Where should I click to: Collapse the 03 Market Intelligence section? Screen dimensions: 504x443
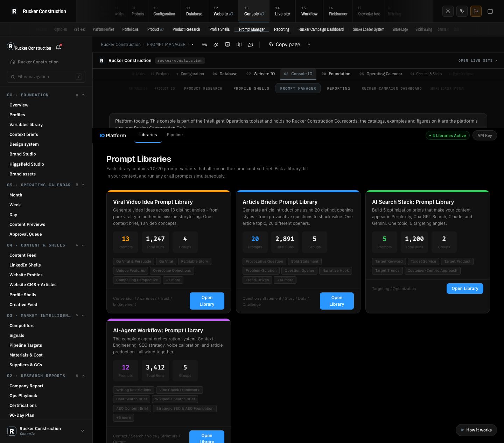pyautogui.click(x=83, y=316)
